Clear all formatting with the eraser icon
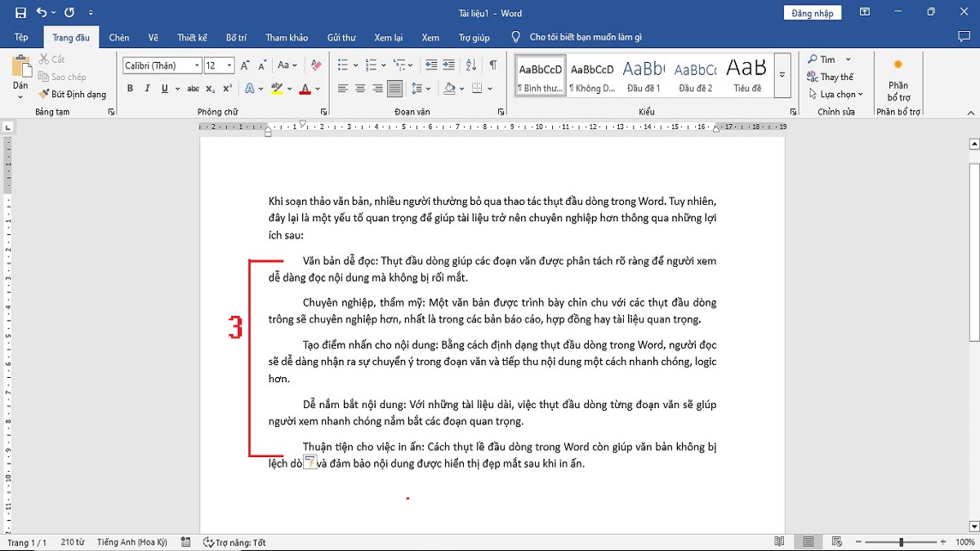980x551 pixels. [317, 65]
